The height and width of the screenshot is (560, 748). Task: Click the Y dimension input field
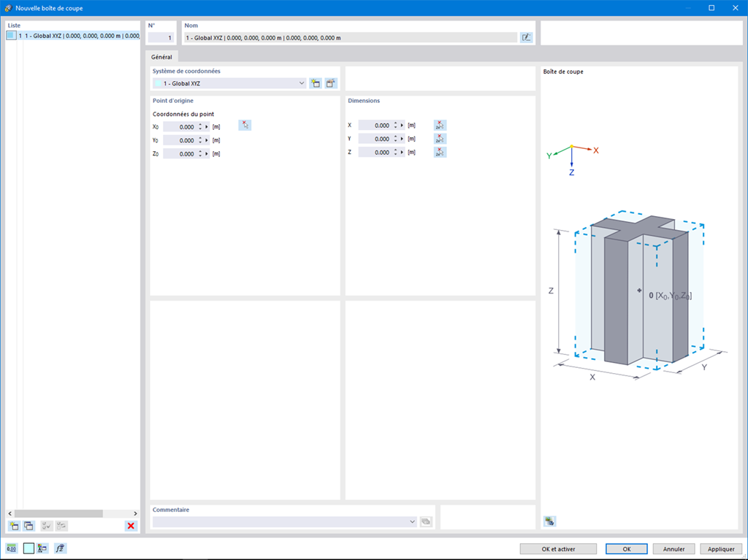click(375, 139)
